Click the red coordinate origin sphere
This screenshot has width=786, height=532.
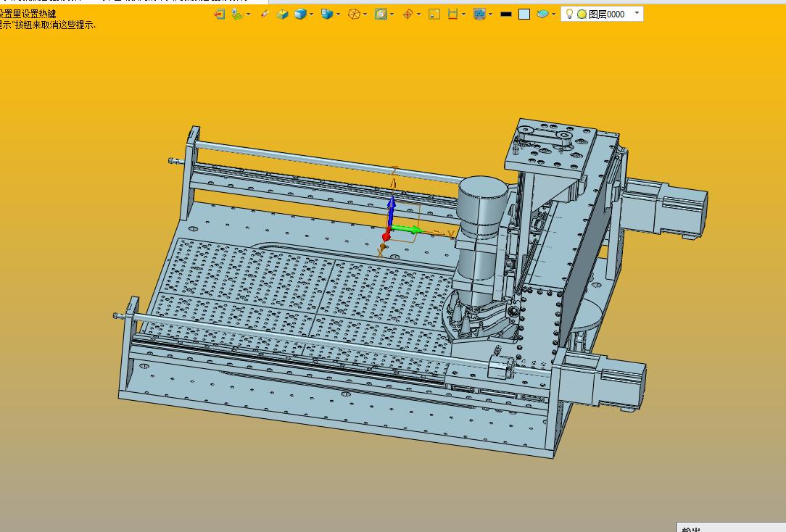[386, 236]
